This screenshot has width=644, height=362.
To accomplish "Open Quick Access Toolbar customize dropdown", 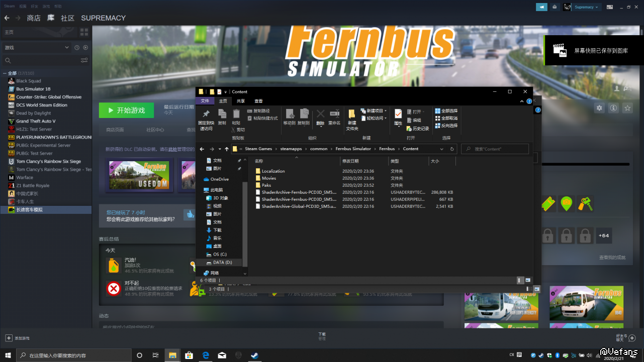I will (x=226, y=92).
